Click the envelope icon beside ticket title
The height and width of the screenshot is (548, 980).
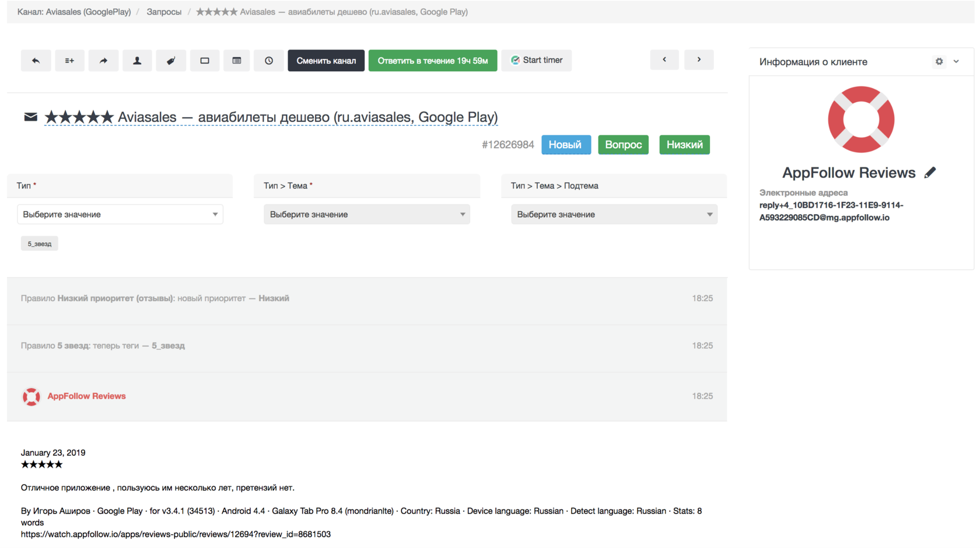click(31, 117)
